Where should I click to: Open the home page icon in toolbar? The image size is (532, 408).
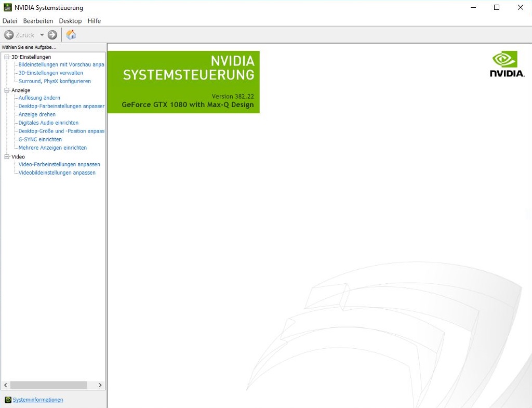click(x=71, y=35)
